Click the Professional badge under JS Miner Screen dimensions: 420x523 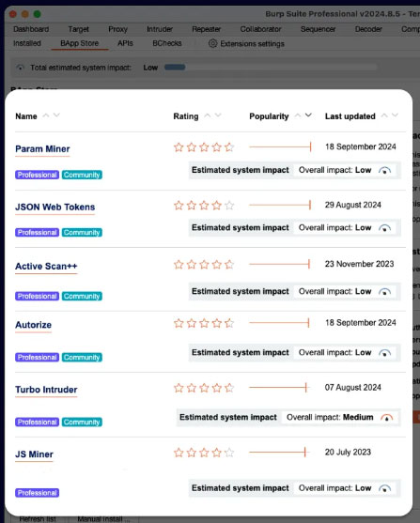tap(37, 493)
